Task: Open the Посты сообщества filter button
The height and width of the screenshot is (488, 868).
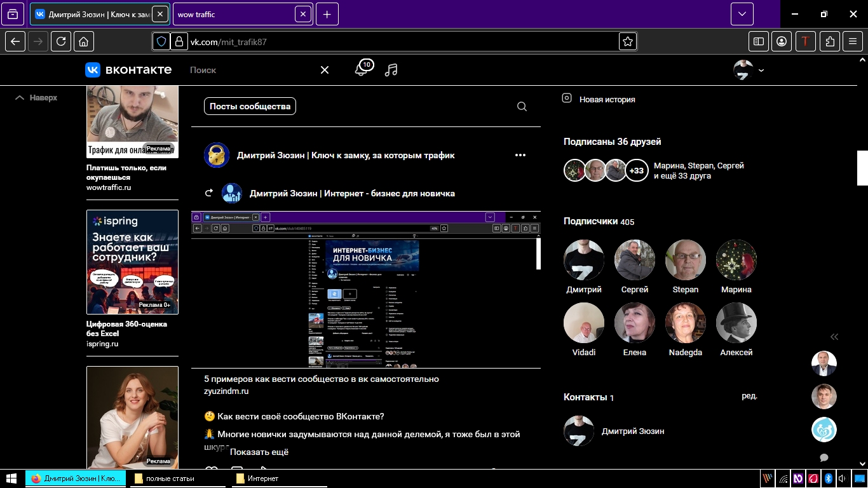Action: pos(250,106)
